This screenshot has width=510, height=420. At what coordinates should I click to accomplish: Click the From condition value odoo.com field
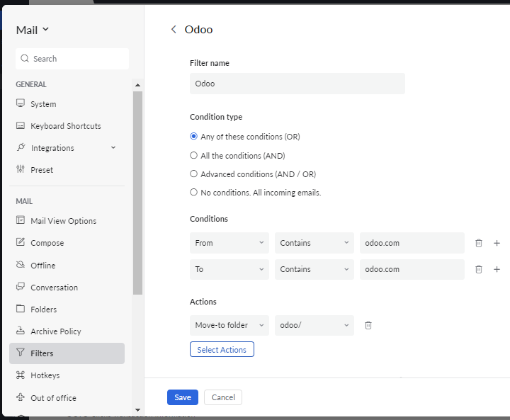[412, 243]
